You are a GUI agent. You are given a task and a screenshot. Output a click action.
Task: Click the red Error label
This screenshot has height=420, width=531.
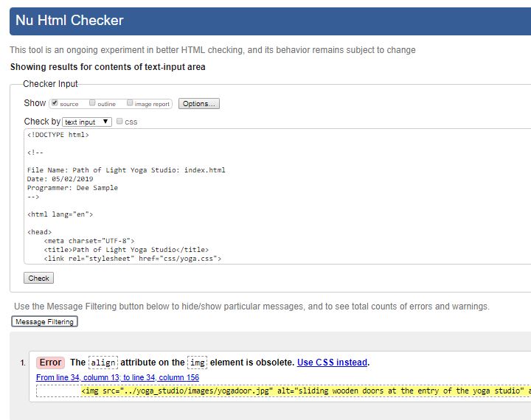[50, 363]
